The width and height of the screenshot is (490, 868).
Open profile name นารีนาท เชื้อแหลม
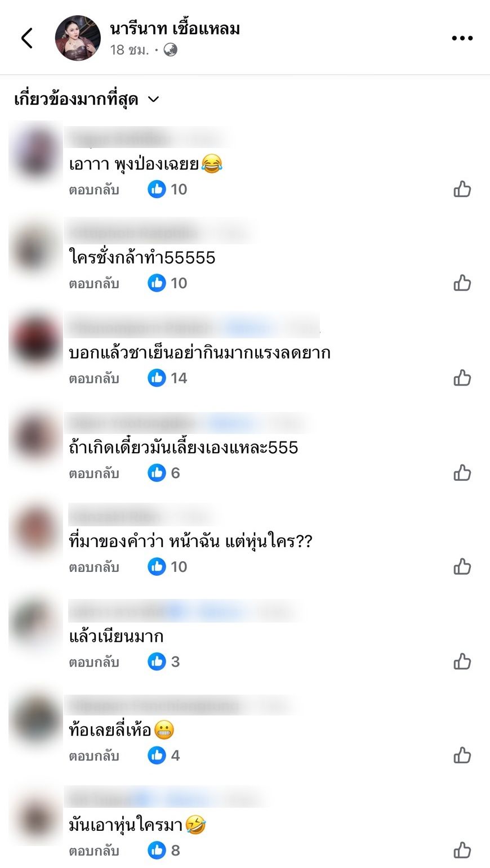[x=175, y=29]
